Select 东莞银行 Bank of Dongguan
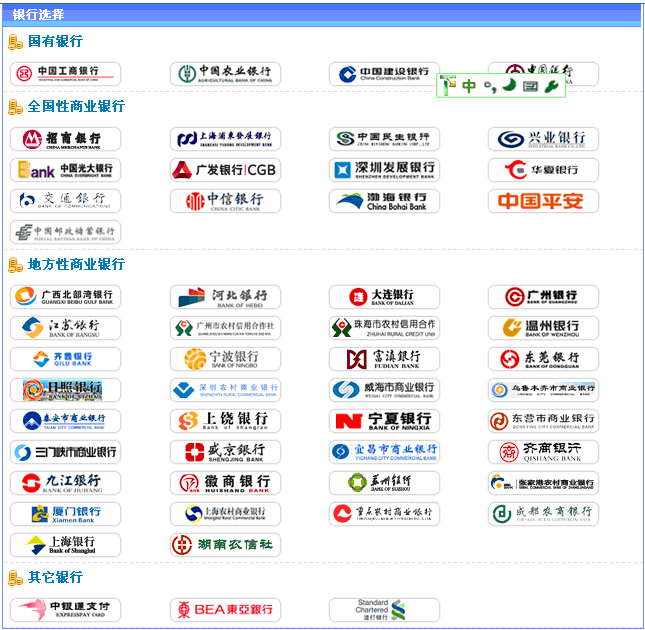This screenshot has width=645, height=630. point(543,359)
